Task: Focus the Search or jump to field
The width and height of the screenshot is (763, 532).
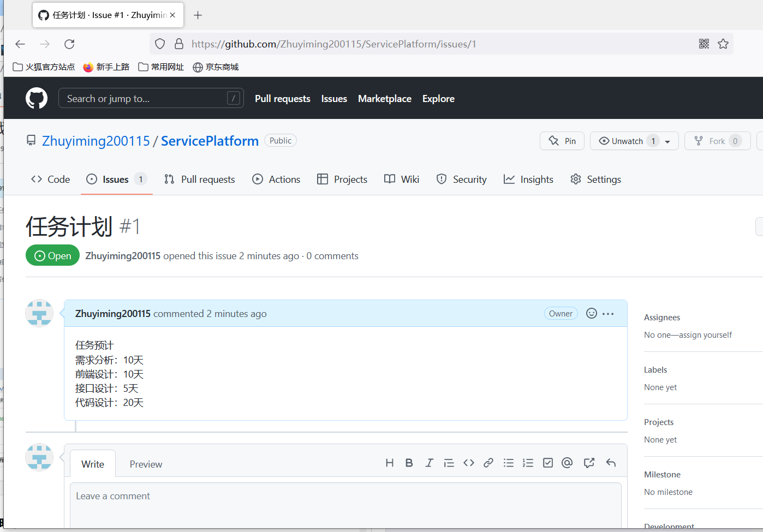Action: point(151,98)
